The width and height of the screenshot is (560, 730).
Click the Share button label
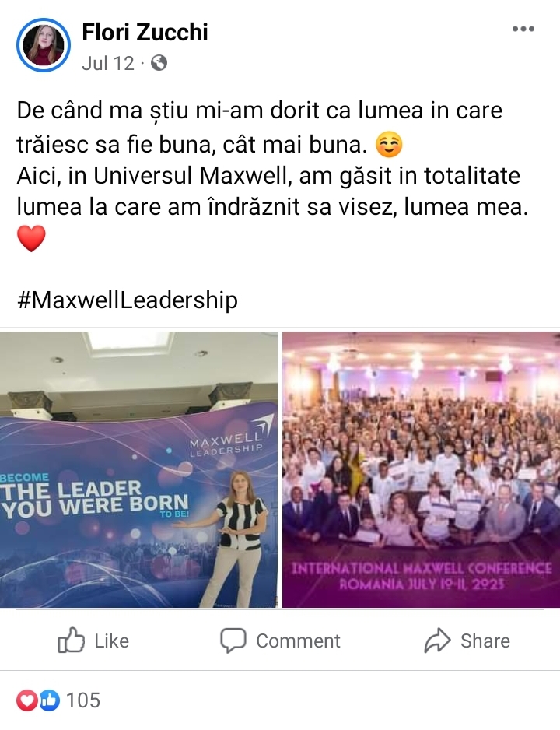coord(485,641)
